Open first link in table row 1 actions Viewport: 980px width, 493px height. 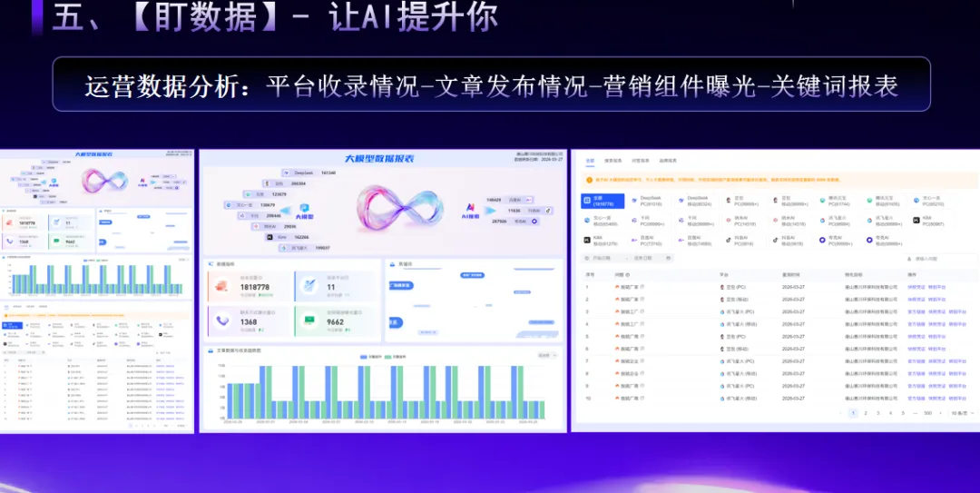(x=916, y=287)
